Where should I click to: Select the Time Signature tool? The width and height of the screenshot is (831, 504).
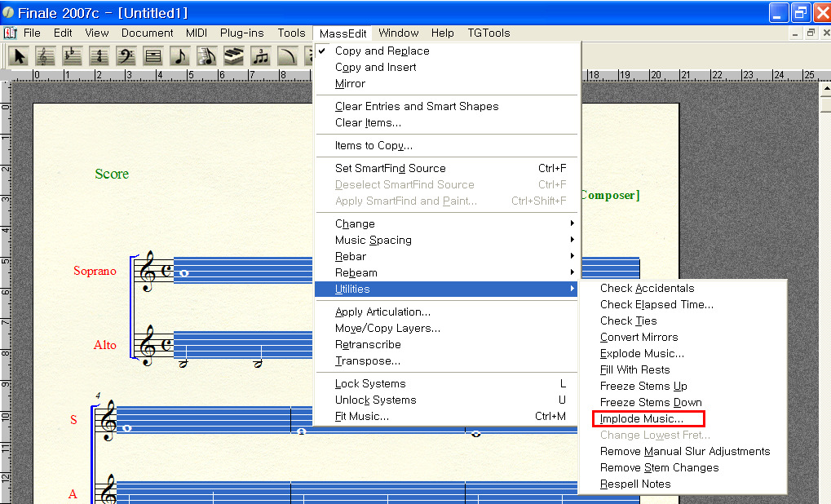[x=99, y=56]
